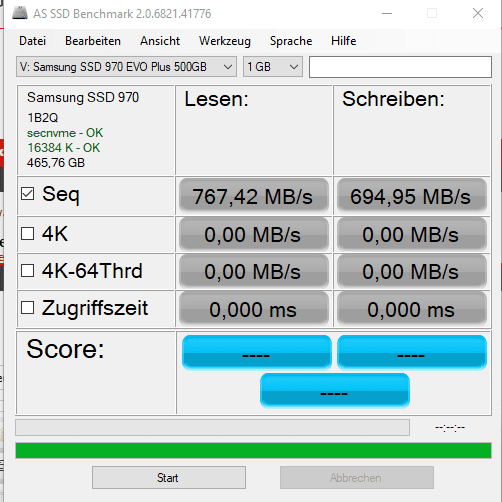Open the drive selection dropdown
Viewport: 502px width, 502px height.
tap(126, 67)
